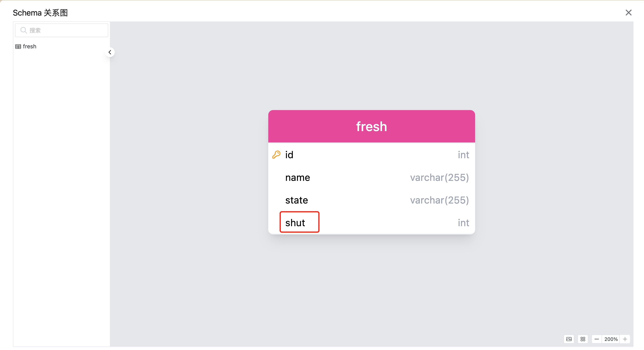
Task: Export the schema diagram as image
Action: 569,339
